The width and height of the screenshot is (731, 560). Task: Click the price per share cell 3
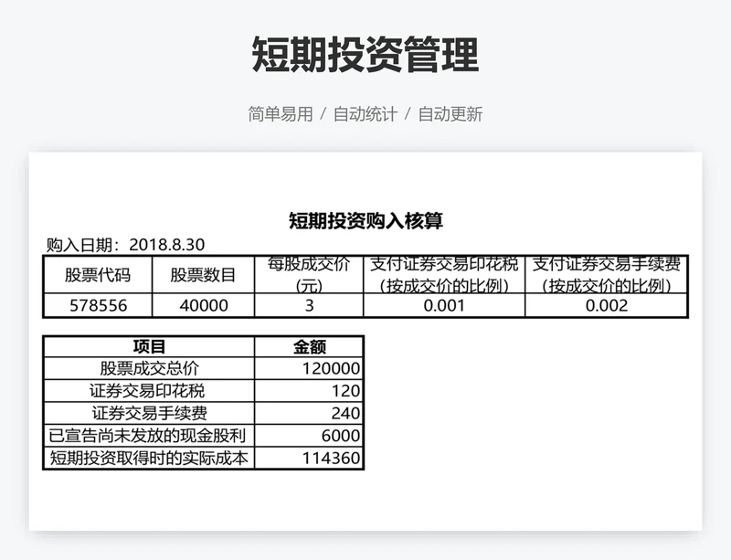(309, 305)
